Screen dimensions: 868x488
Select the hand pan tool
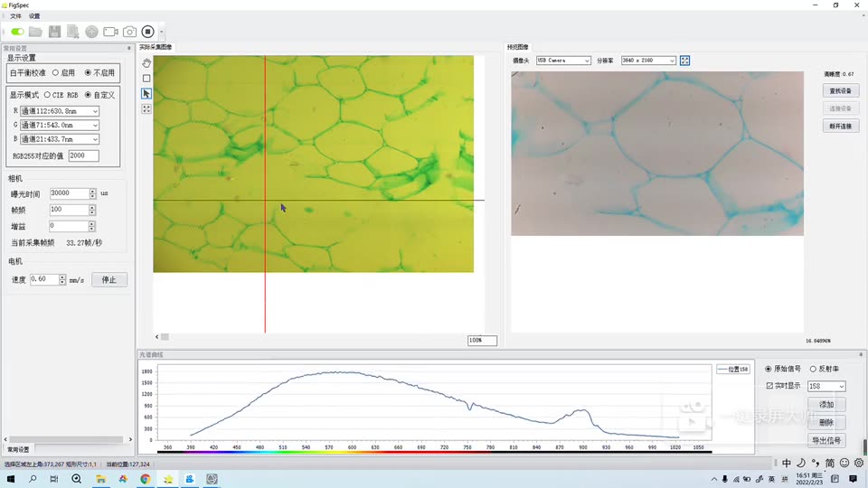tap(146, 62)
